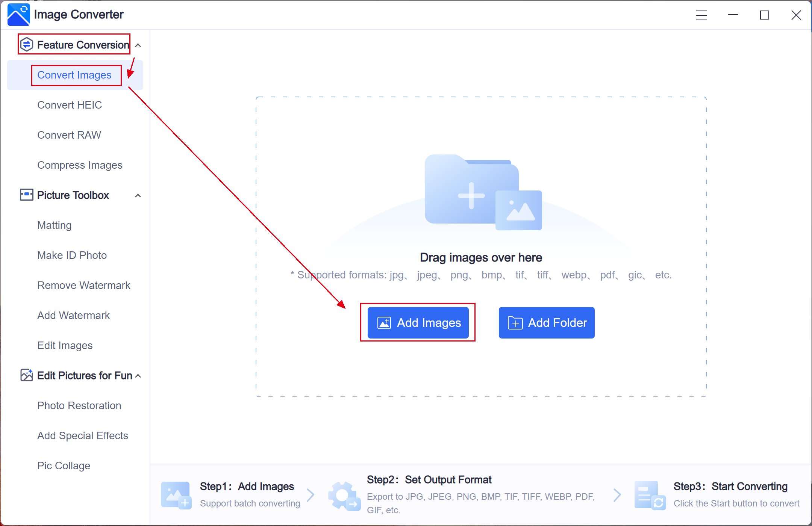This screenshot has width=812, height=526.
Task: Click the Convert Images icon in sidebar
Action: pos(74,75)
